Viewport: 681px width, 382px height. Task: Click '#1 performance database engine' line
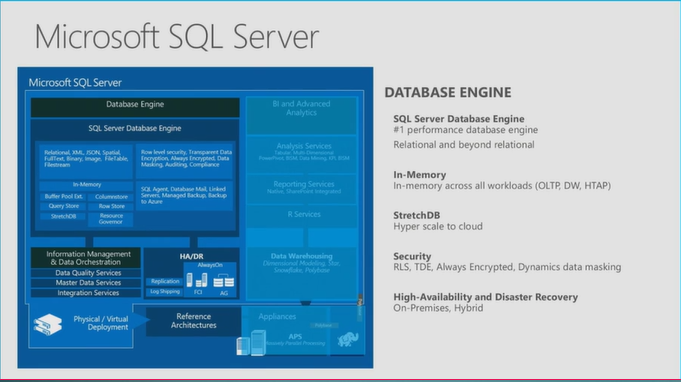point(466,130)
